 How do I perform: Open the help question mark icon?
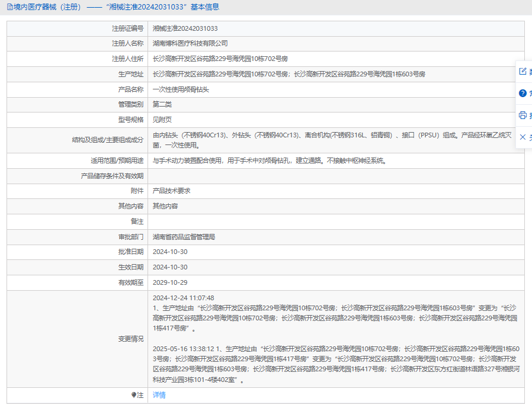coord(523,94)
